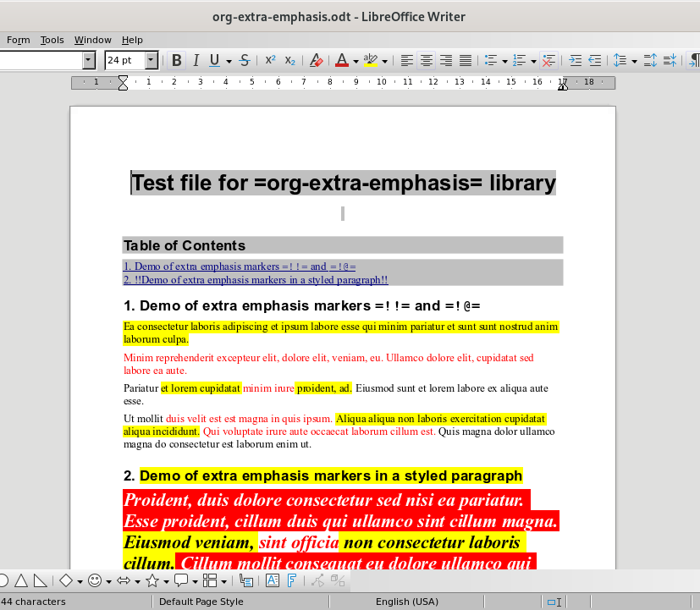Click the line spacing icon
Viewport: 700px width, 610px height.
click(620, 60)
